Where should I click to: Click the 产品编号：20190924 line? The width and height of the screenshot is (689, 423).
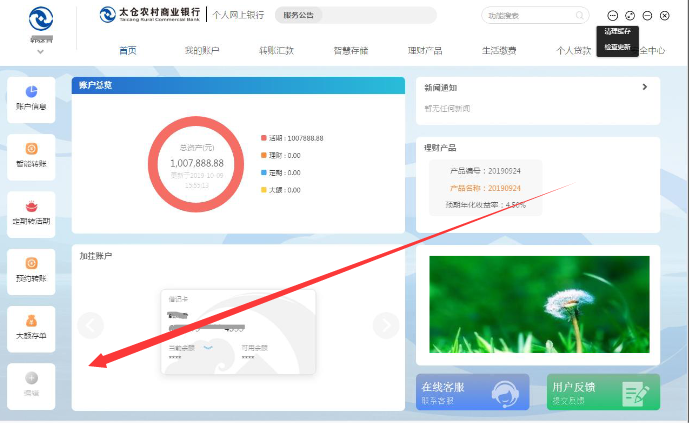click(485, 171)
